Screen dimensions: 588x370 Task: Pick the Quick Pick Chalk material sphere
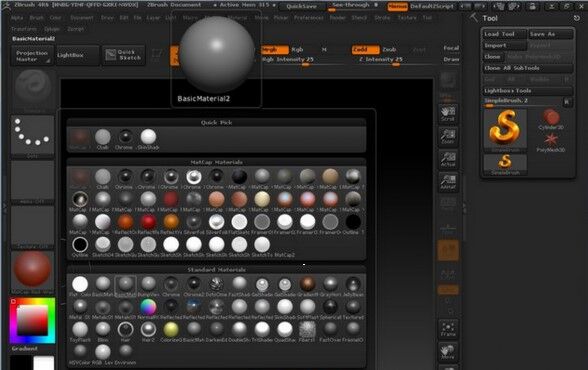tap(102, 137)
